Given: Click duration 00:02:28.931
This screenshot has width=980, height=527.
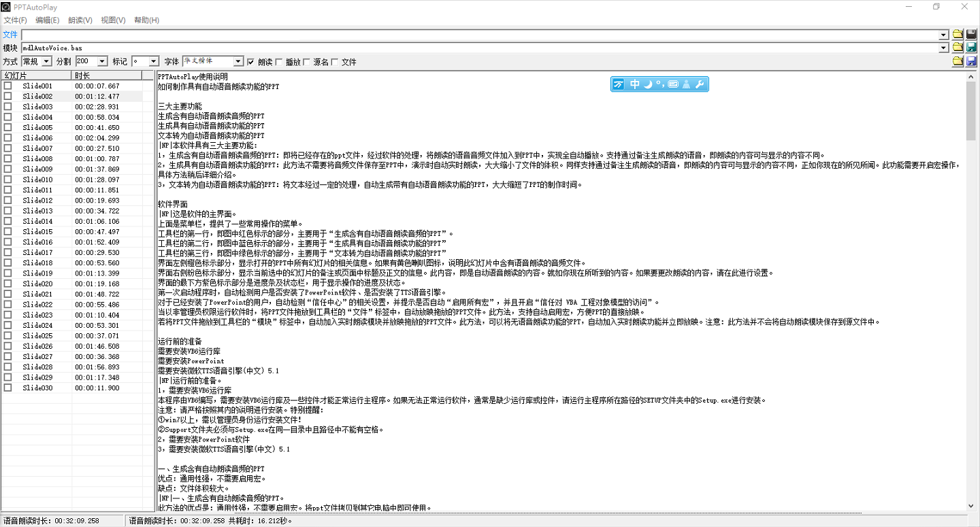Looking at the screenshot, I should [x=97, y=107].
